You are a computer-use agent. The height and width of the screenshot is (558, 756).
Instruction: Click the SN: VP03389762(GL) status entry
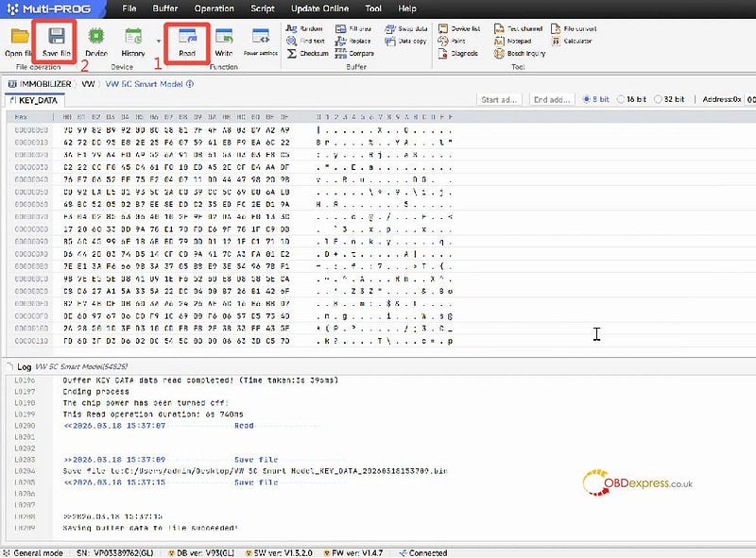coord(114,553)
